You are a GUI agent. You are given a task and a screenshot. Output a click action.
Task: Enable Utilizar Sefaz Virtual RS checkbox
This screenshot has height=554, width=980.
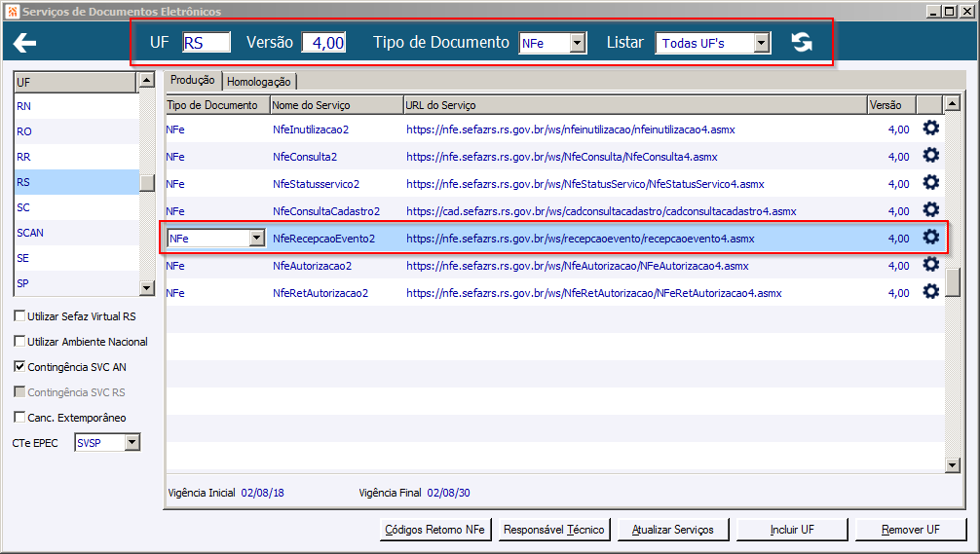click(x=19, y=316)
